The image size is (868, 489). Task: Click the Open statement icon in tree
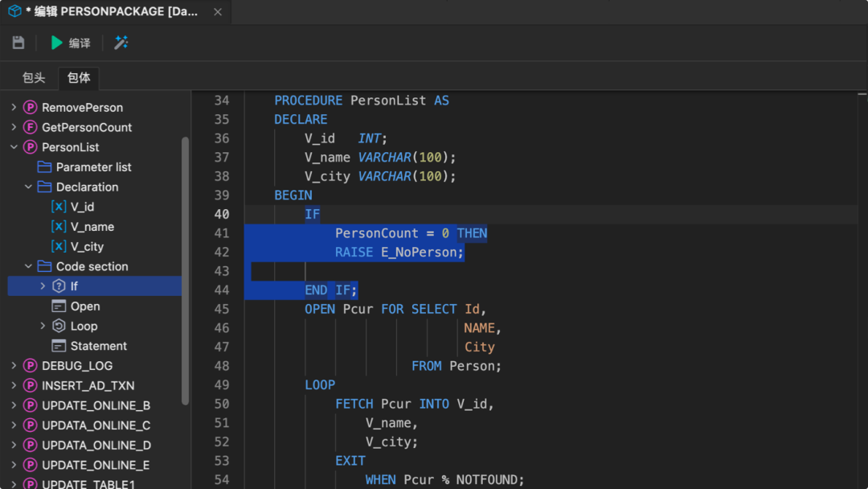click(x=59, y=306)
